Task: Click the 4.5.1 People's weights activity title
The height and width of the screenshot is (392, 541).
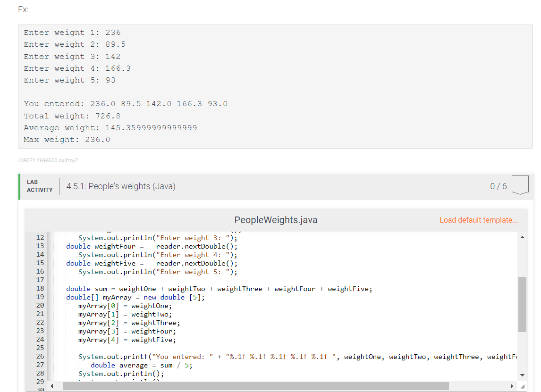Action: [121, 187]
